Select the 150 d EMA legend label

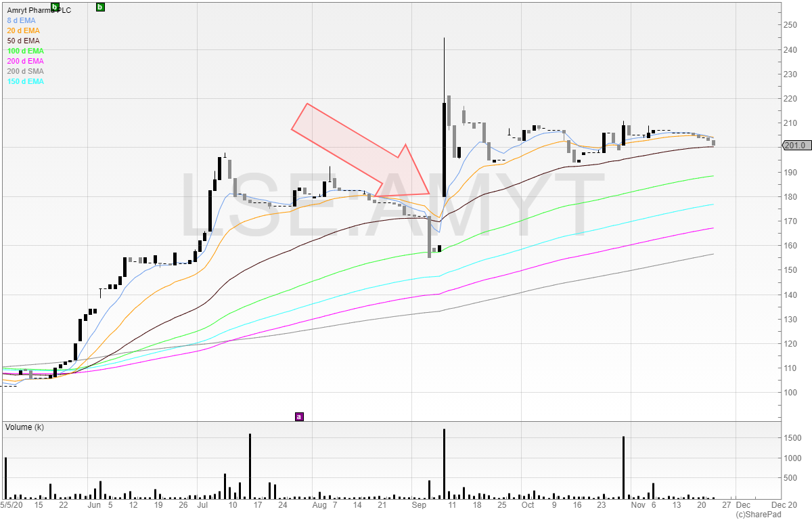click(25, 81)
